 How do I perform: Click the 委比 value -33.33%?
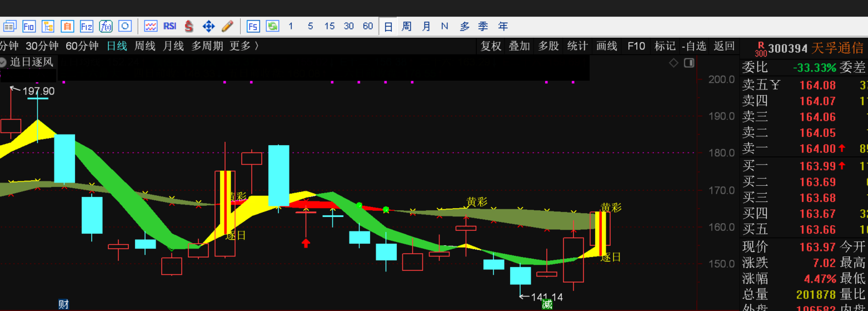coord(815,68)
